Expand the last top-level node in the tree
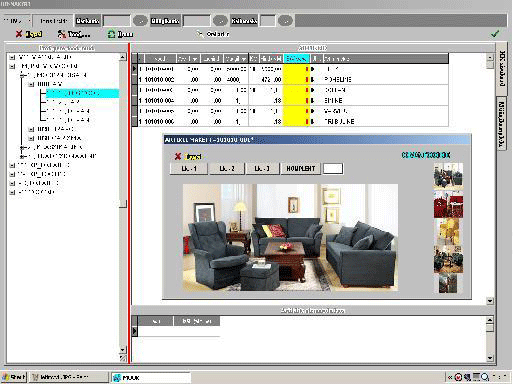The height and width of the screenshot is (387, 513). tap(12, 192)
